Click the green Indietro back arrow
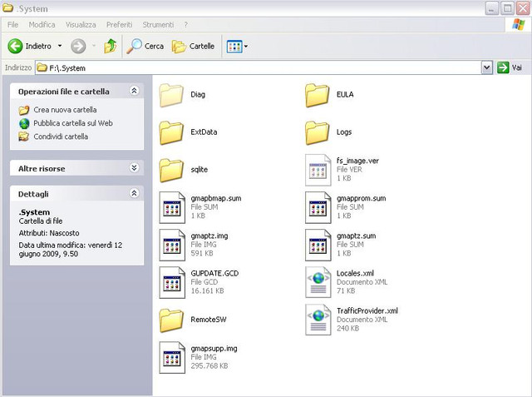The width and height of the screenshot is (532, 397). click(15, 46)
